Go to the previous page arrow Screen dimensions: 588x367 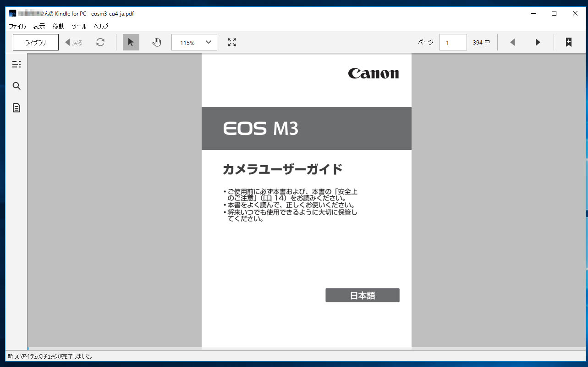[x=512, y=42]
